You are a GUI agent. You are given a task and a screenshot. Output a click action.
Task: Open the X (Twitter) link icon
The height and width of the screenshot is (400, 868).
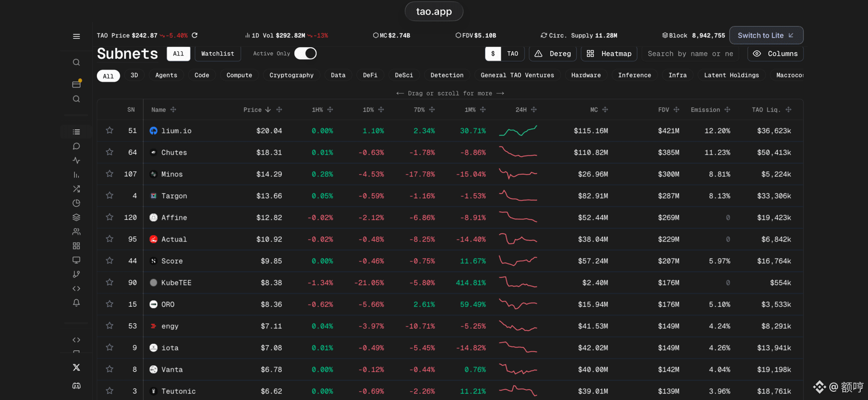(x=76, y=368)
